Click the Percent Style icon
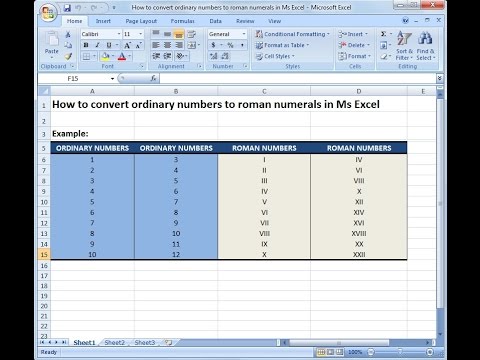The width and height of the screenshot is (480, 360). click(x=230, y=45)
